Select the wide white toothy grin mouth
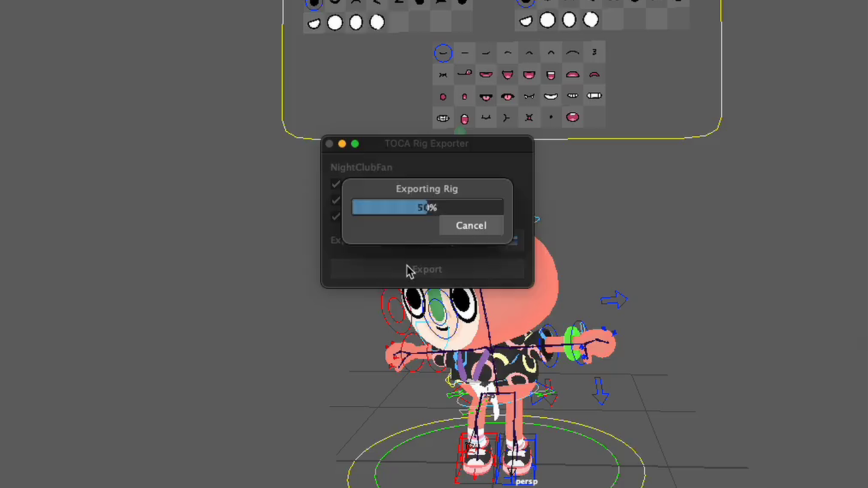The image size is (868, 488). pos(551,96)
